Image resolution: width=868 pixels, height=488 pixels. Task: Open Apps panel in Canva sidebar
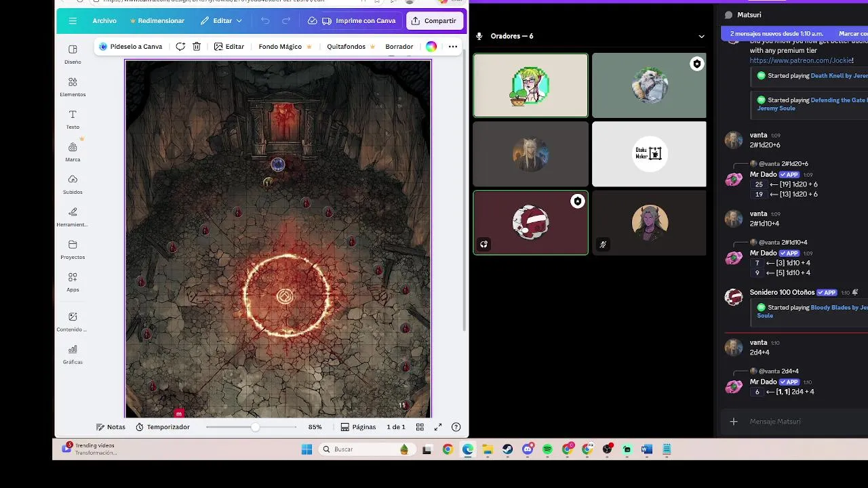coord(73,282)
